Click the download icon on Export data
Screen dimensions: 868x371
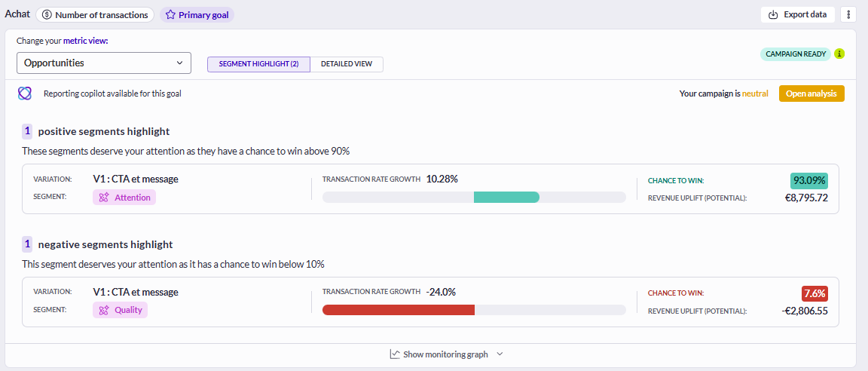pos(773,14)
